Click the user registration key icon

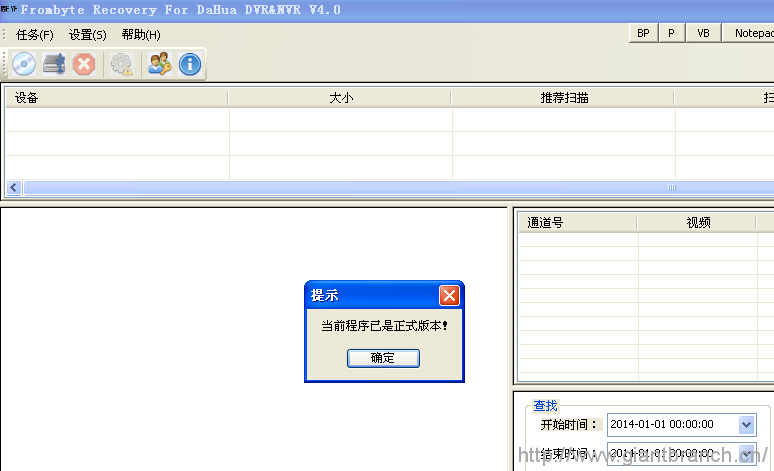coord(159,64)
